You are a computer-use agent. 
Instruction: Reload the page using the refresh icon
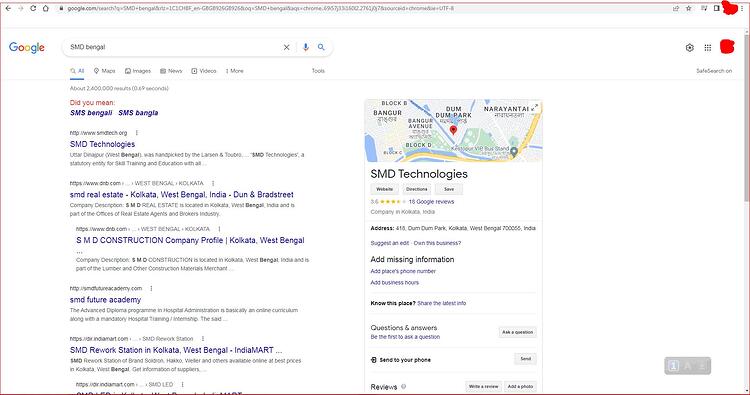tap(33, 8)
